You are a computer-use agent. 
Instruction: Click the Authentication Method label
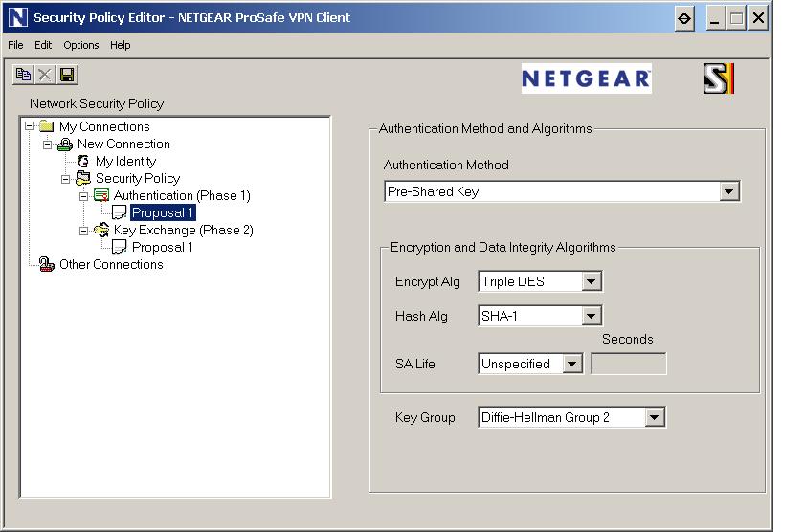(446, 165)
